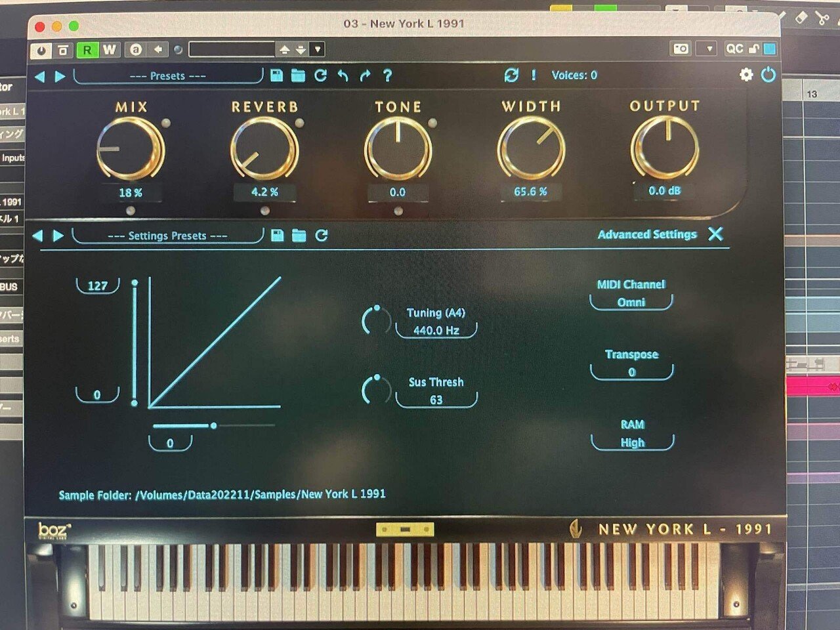
Task: Open the plugin Advanced Settings gear icon
Action: click(745, 75)
